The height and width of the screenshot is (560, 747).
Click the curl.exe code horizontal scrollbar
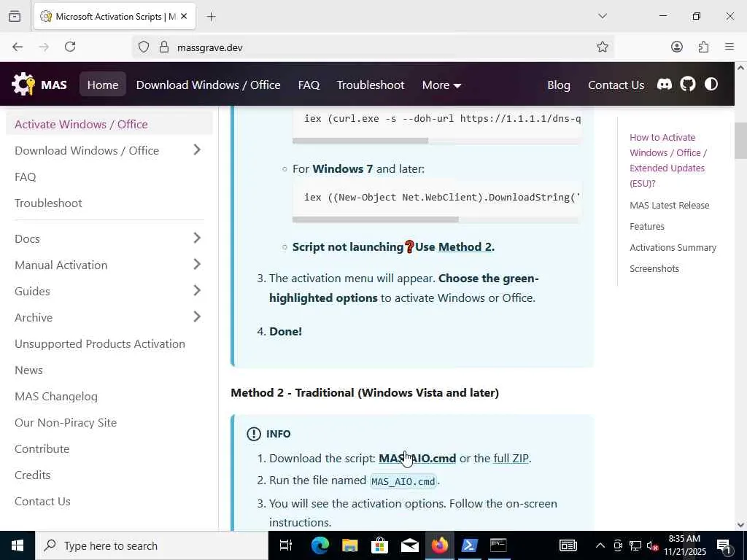point(360,141)
